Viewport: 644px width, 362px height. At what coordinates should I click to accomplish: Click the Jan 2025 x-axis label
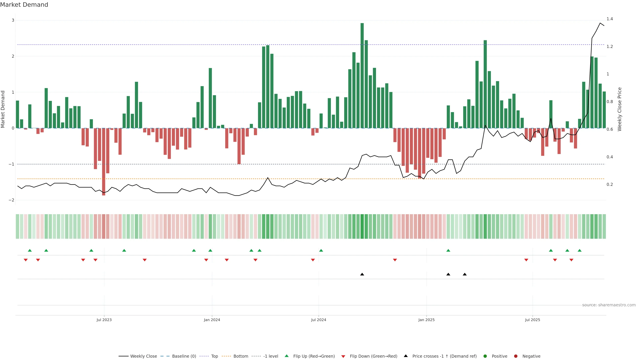[426, 320]
